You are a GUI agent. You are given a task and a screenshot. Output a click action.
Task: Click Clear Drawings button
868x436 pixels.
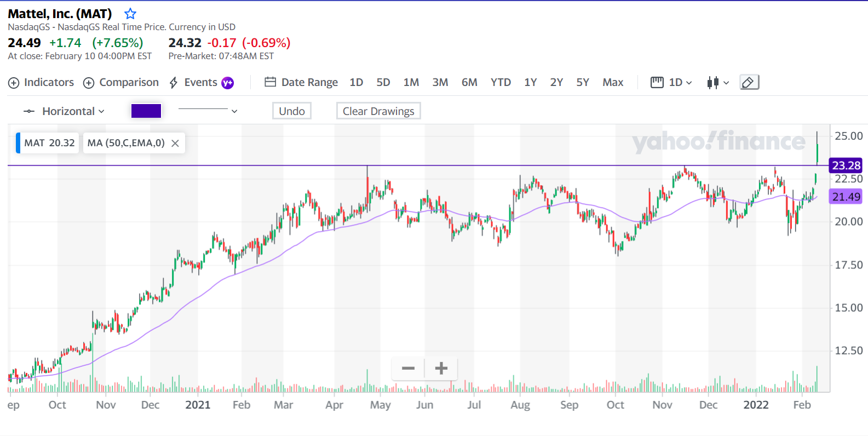click(x=378, y=111)
